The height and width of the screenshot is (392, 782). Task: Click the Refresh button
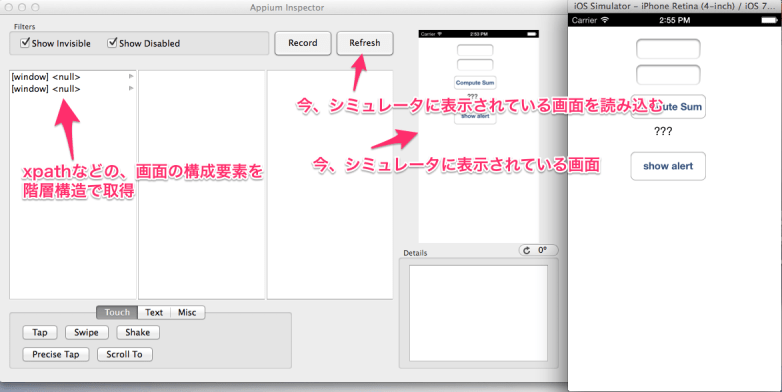[365, 43]
